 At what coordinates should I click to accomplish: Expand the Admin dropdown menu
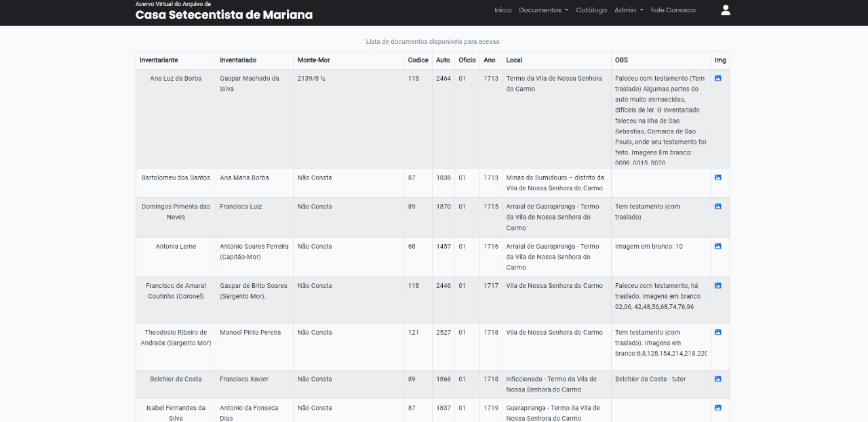(x=629, y=10)
